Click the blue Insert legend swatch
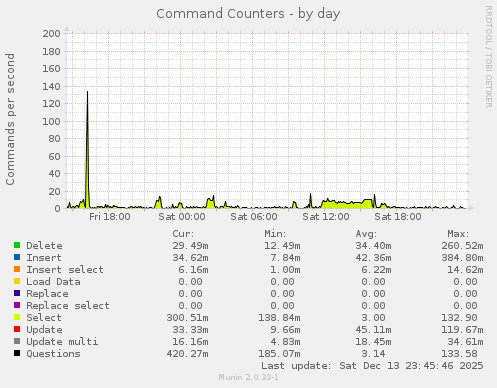Screen dimensions: 497x388 click(x=17, y=257)
